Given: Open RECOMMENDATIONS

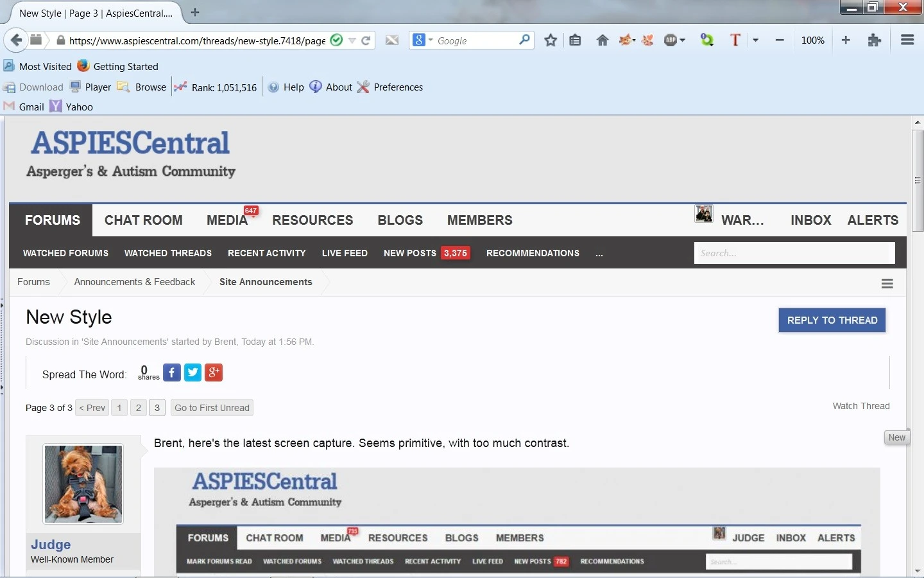Looking at the screenshot, I should (533, 253).
